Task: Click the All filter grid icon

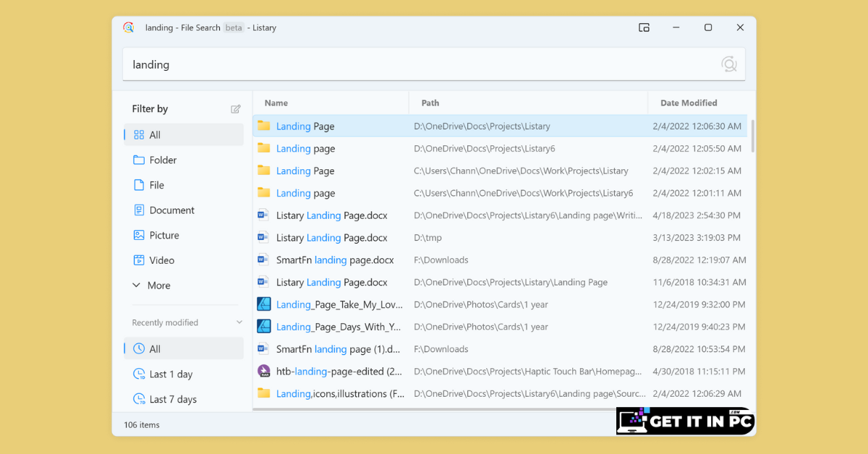Action: pos(139,134)
